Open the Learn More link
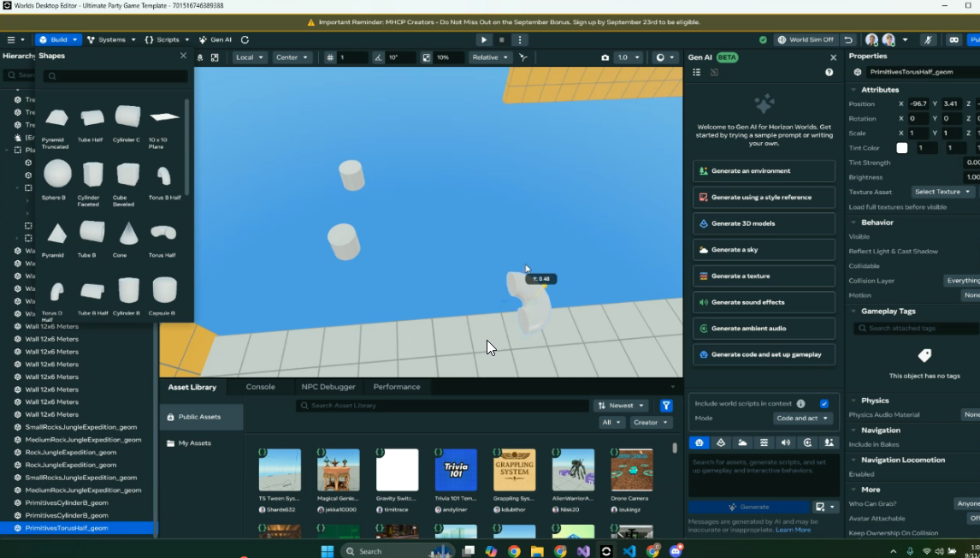980x558 pixels. coord(793,530)
